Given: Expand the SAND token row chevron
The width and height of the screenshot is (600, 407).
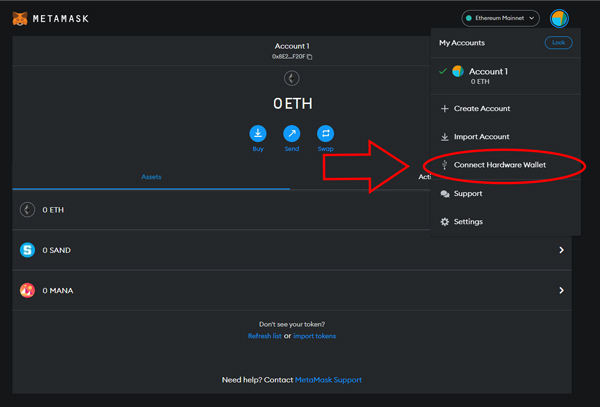Looking at the screenshot, I should click(561, 250).
